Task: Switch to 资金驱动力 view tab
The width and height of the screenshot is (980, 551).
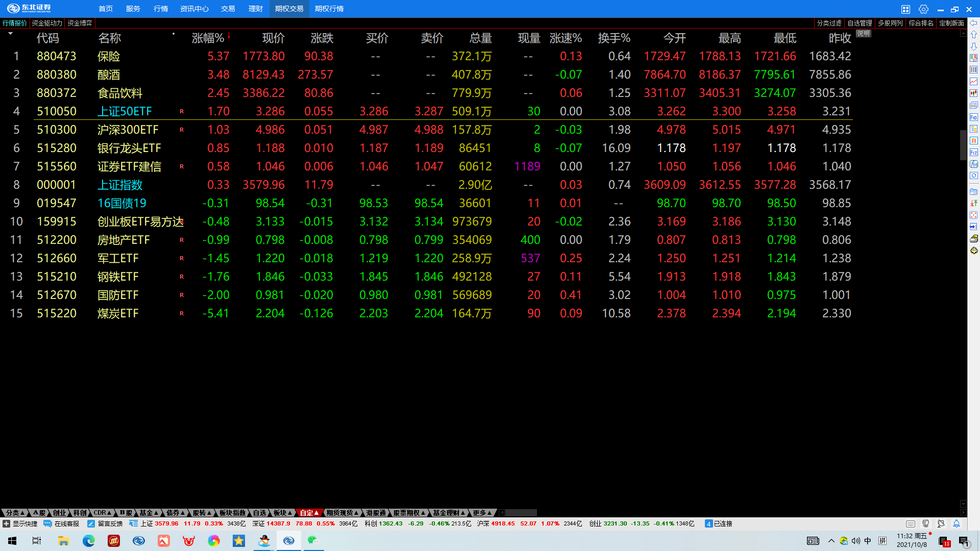Action: point(47,23)
